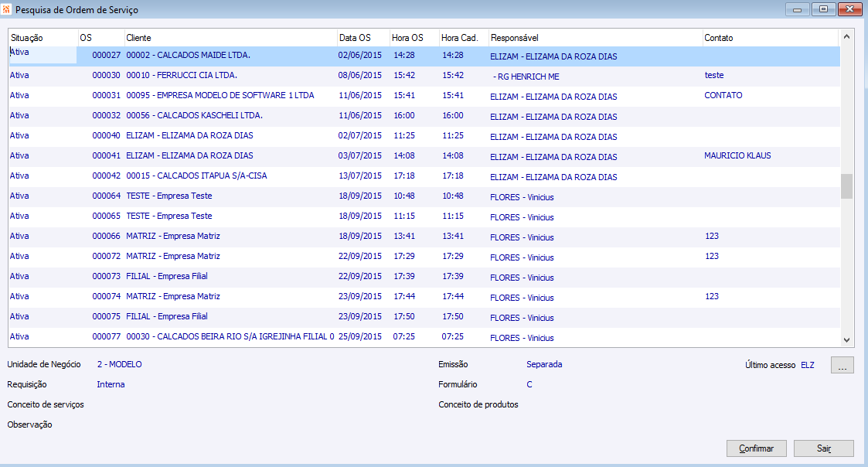
Task: Click contact cell 'teste'
Action: coord(714,75)
